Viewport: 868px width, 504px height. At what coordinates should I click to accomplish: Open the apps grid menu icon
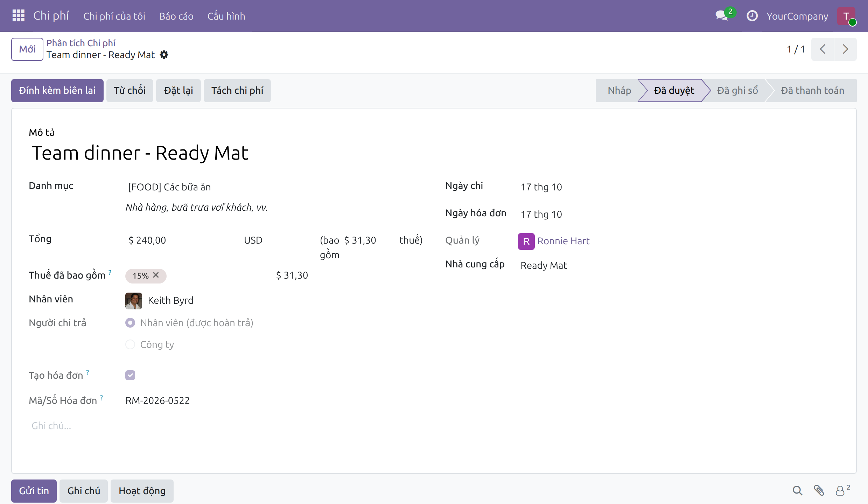(18, 16)
